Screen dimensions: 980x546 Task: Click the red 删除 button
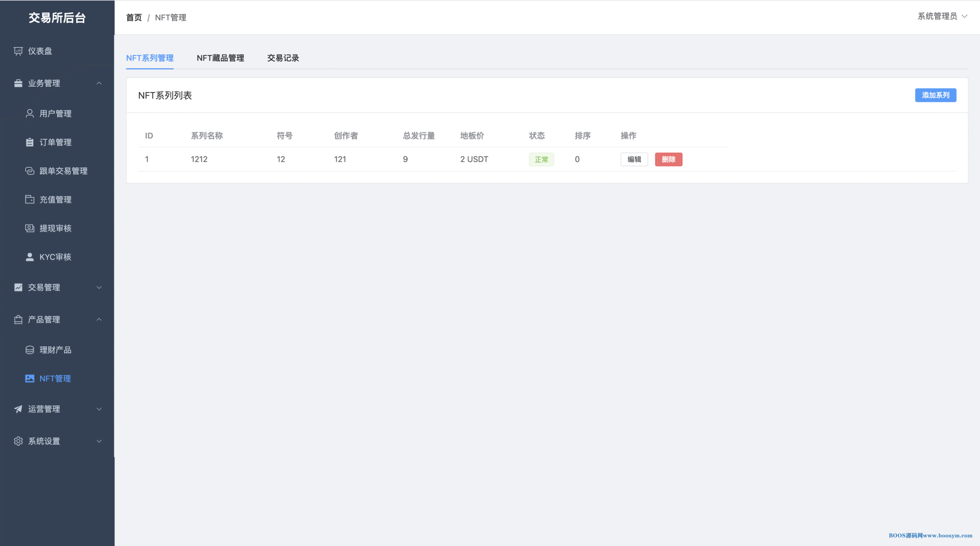[668, 159]
